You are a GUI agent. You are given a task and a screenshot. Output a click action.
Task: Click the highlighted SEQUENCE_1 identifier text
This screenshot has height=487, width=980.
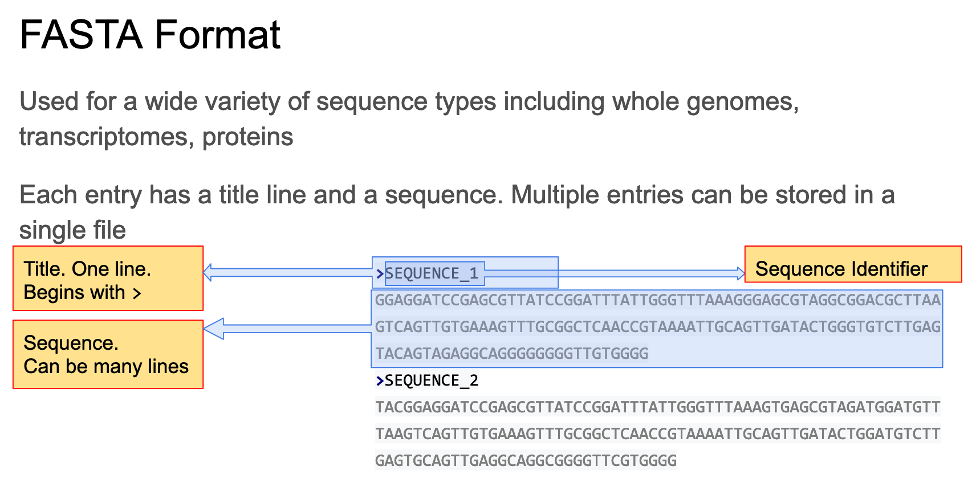coord(432,273)
